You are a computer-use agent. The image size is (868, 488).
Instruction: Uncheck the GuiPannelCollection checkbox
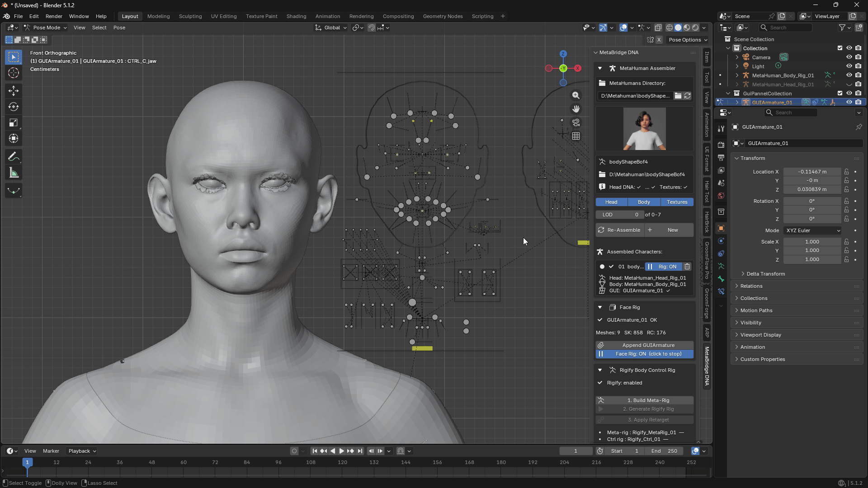pyautogui.click(x=840, y=94)
